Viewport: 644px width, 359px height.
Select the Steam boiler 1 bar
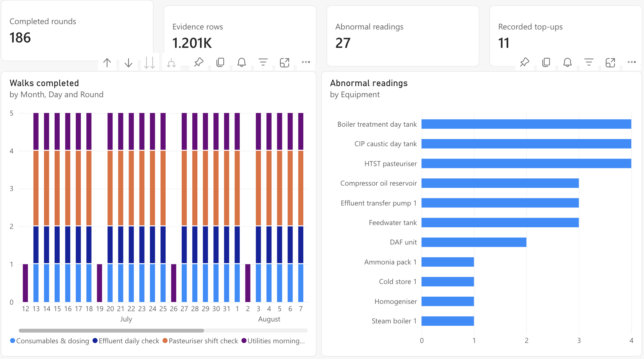pos(448,321)
